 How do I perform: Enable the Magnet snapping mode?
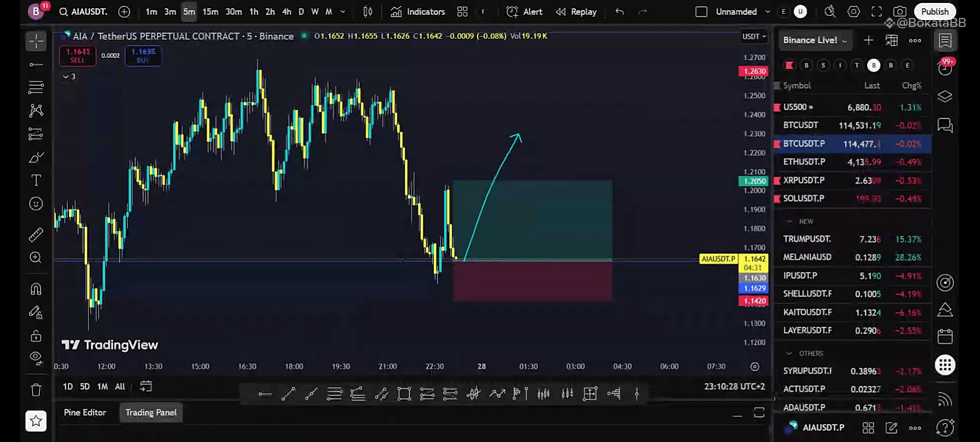tap(36, 289)
